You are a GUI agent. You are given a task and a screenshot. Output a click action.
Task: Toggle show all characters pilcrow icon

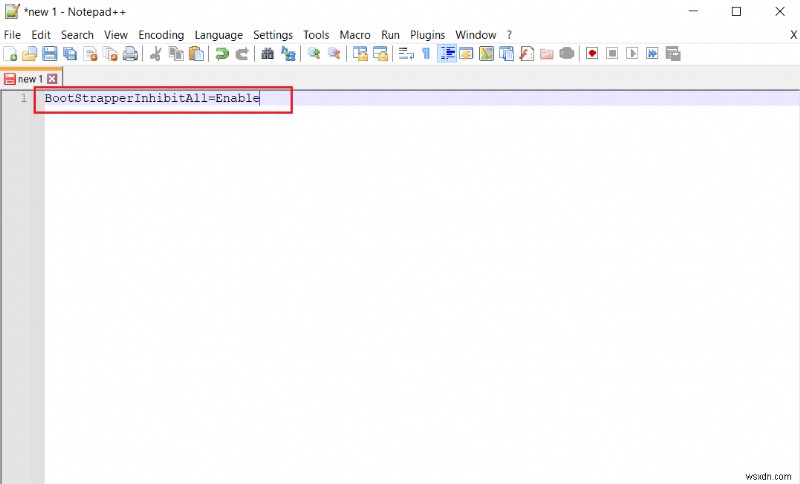(x=426, y=54)
